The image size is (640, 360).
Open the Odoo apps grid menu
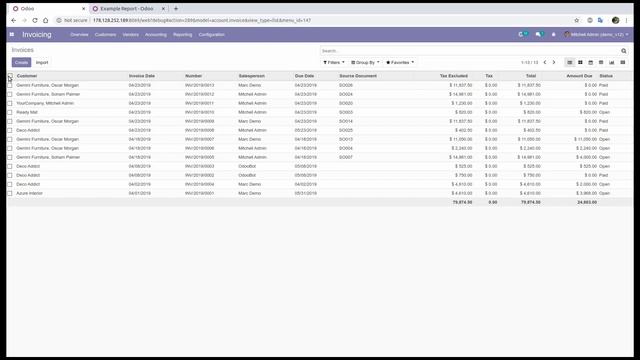(12, 35)
